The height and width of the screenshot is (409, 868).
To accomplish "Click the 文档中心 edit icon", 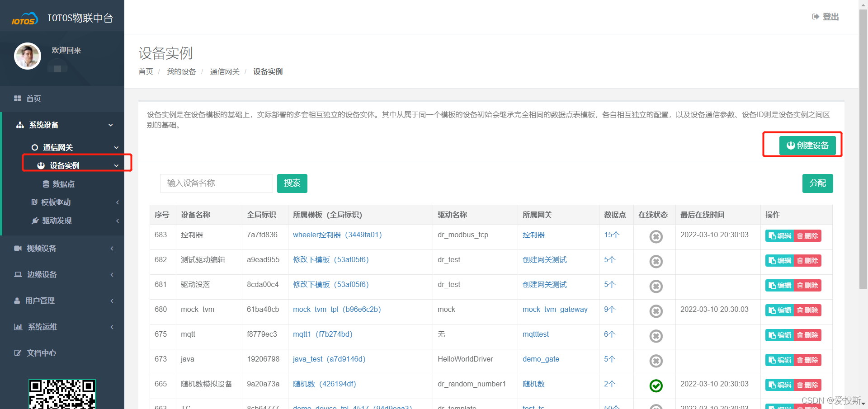I will pos(18,353).
